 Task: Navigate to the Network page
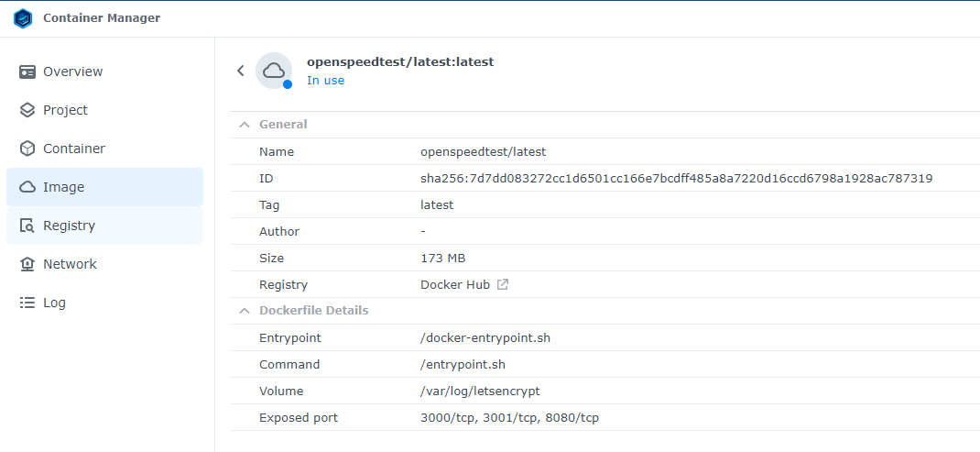[x=70, y=264]
